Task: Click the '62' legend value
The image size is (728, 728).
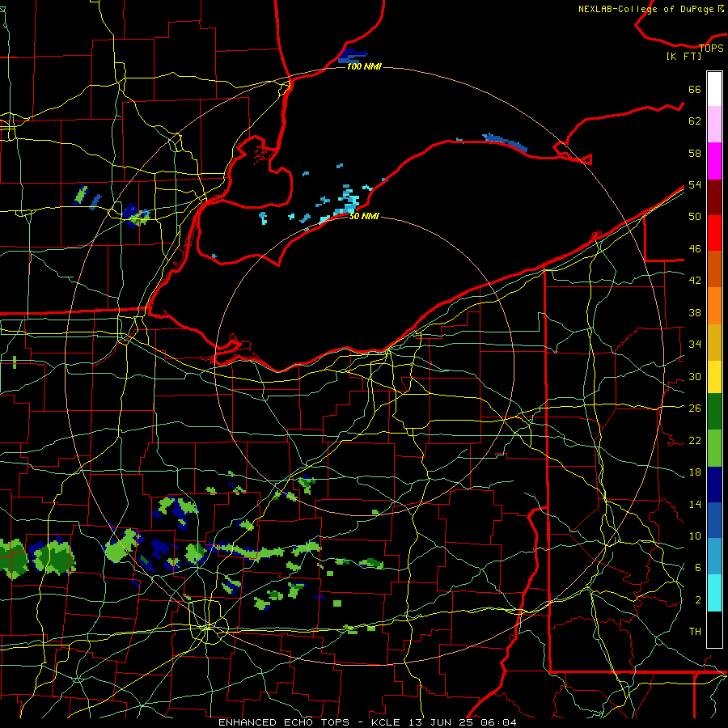Action: (695, 121)
